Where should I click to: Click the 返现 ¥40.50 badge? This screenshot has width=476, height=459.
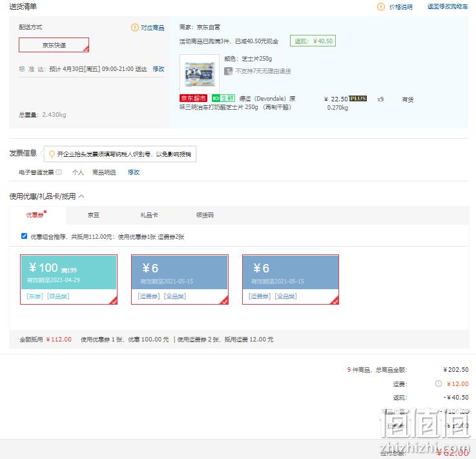click(x=313, y=41)
